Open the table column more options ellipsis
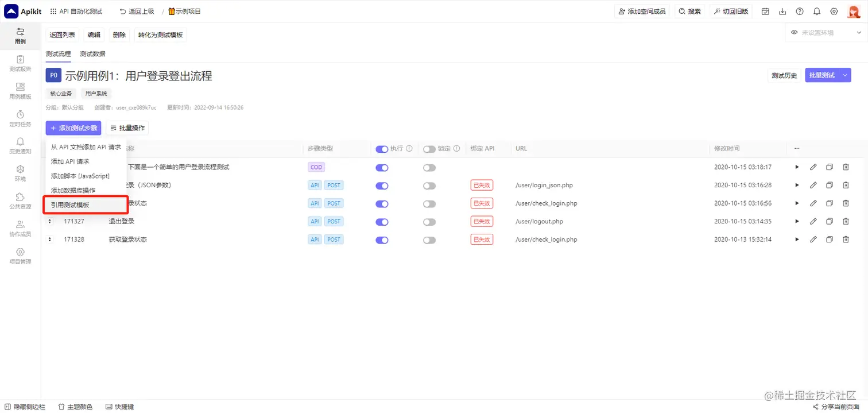This screenshot has height=413, width=868. (x=797, y=148)
